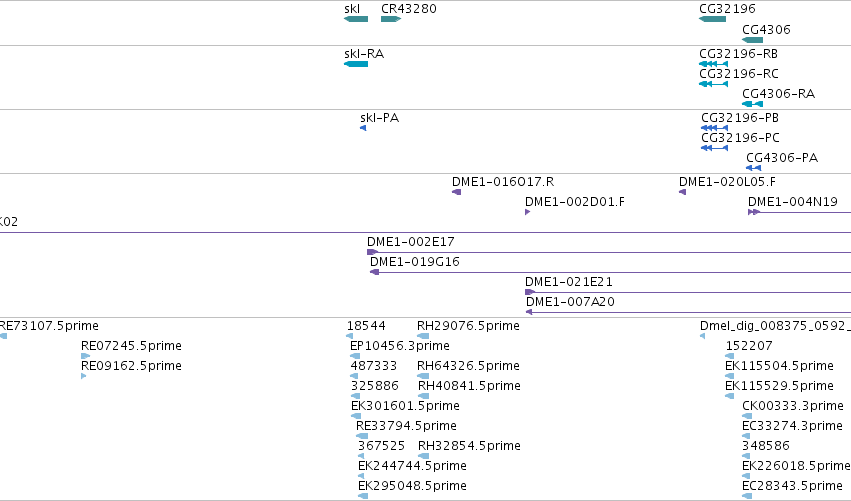This screenshot has width=851, height=501.
Task: Click the CR43280 gene feature arrow
Action: click(x=391, y=20)
